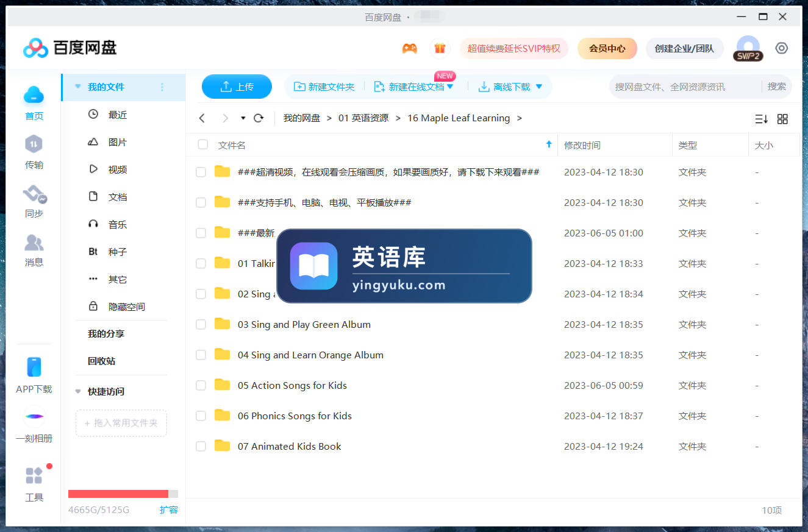This screenshot has width=808, height=532.
Task: Click folder icon of 05 Action Songs for Kids
Action: point(222,385)
